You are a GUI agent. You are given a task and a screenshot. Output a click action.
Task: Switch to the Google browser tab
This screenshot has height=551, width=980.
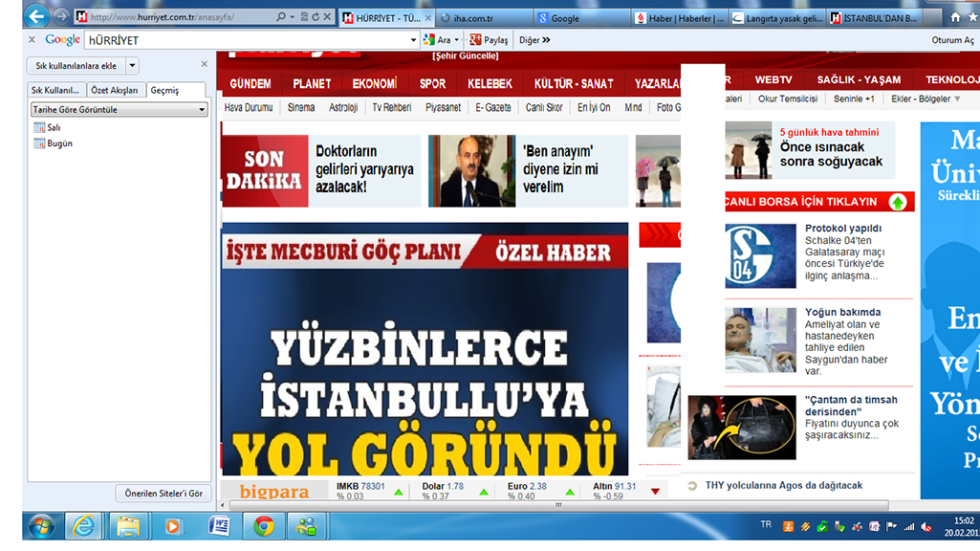[582, 18]
